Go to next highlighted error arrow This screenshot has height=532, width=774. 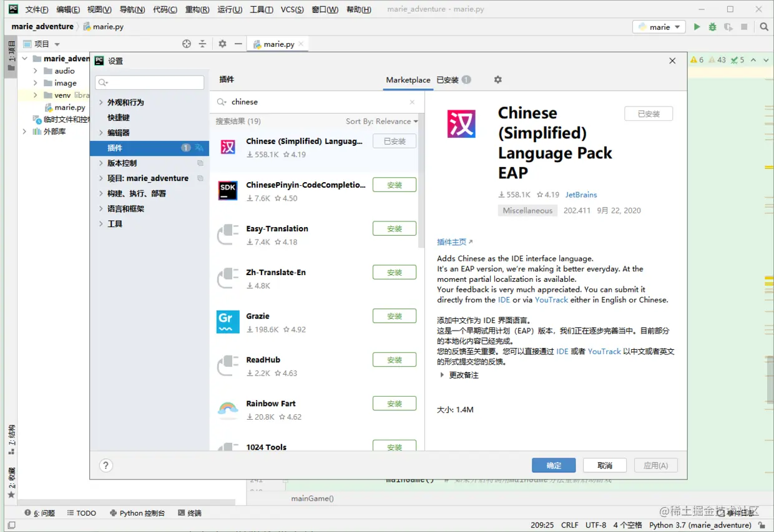(766, 60)
